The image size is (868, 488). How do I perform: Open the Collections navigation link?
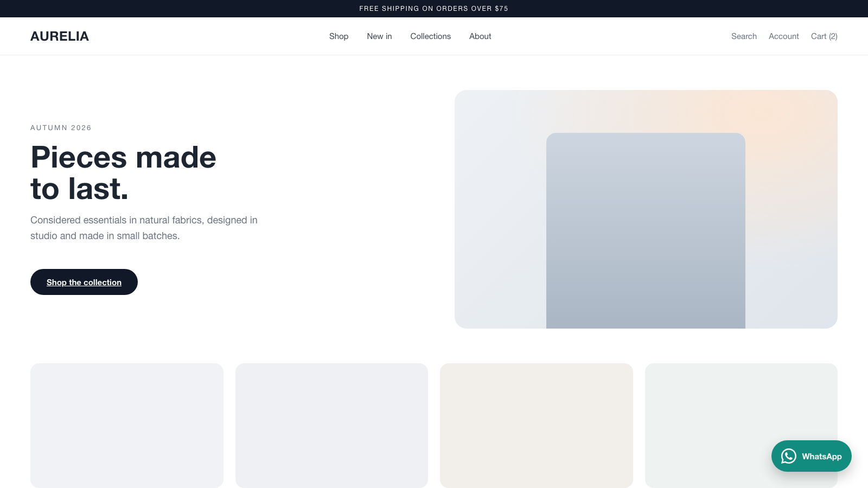[x=430, y=36]
